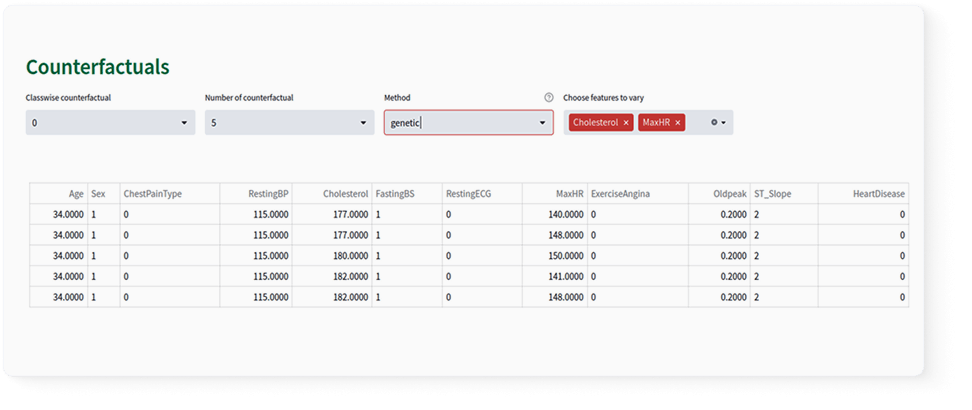Clear all selected features to vary
The height and width of the screenshot is (410, 972).
pyautogui.click(x=714, y=123)
